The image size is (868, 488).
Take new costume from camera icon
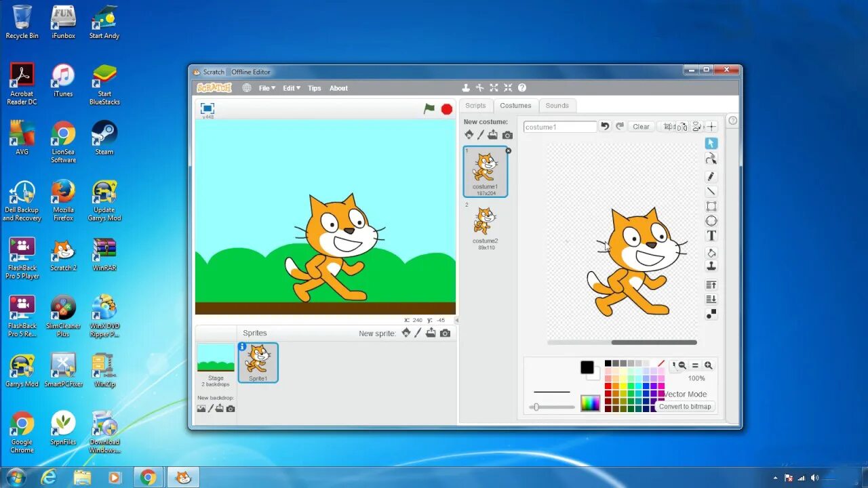[507, 135]
